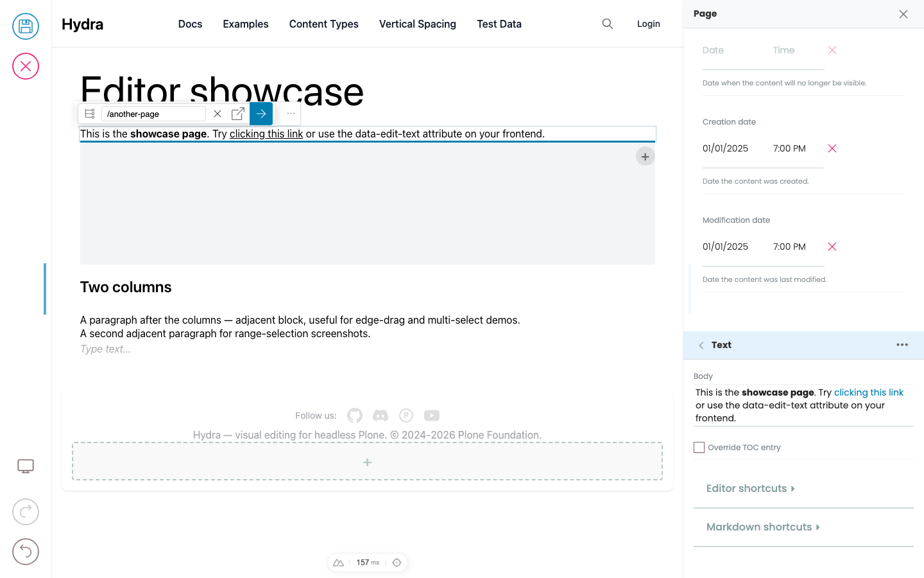Image resolution: width=924 pixels, height=578 pixels.
Task: Open the YouTube icon in the footer
Action: click(432, 416)
